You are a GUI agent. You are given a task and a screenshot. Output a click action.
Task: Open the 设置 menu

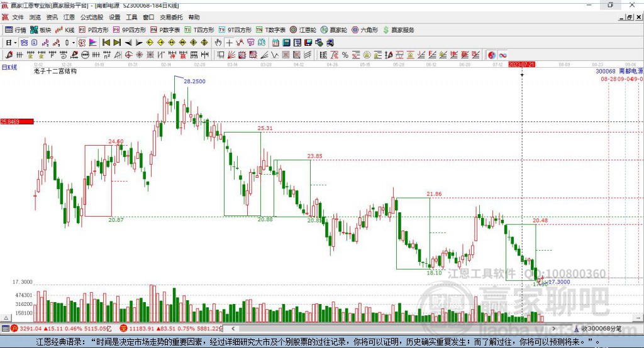pyautogui.click(x=114, y=17)
